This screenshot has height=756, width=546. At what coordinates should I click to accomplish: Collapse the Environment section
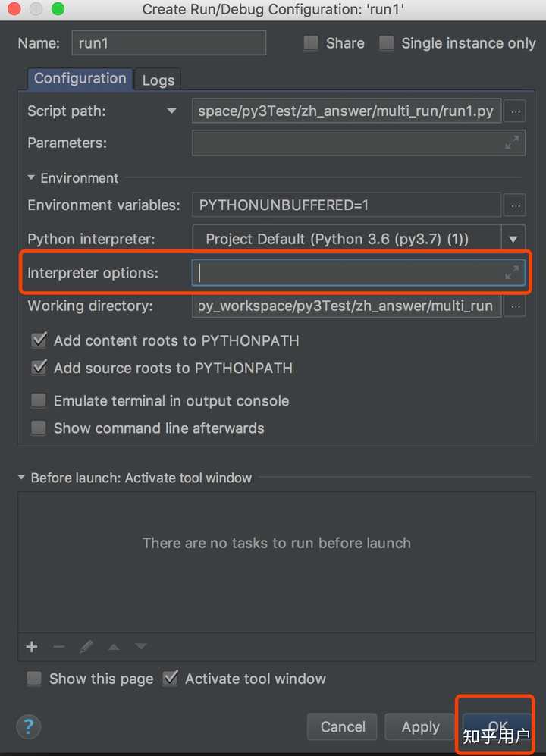[x=32, y=178]
